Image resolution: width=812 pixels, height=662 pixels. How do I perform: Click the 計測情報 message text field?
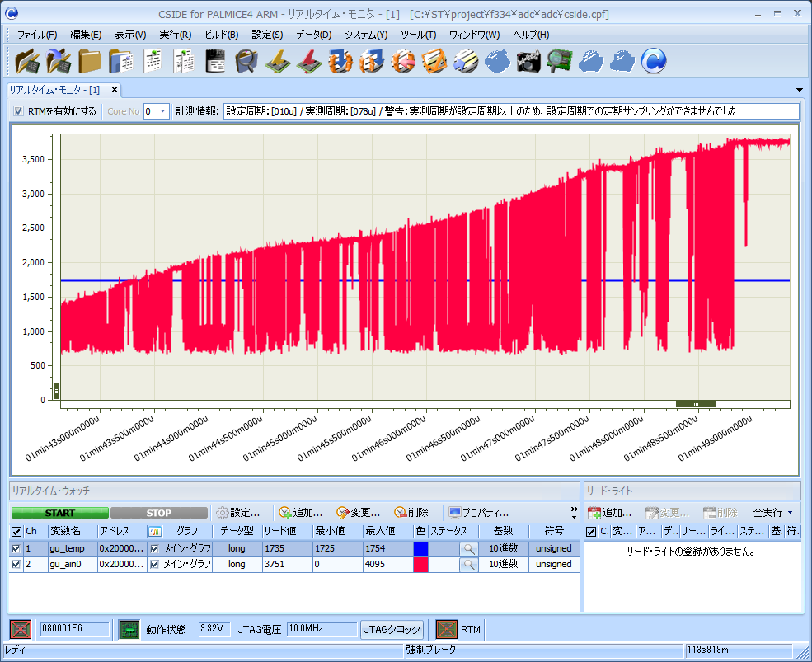tap(511, 110)
